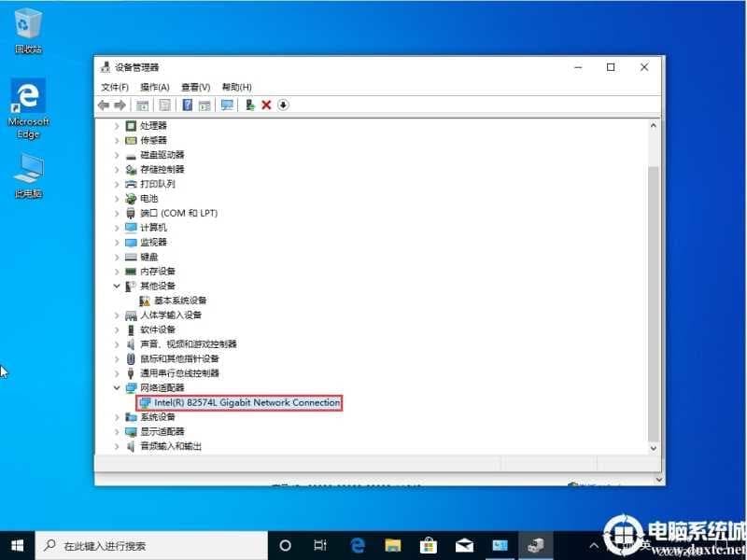Screen dimensions: 747x560
Task: Select the 音频输入和输出 category icon
Action: (x=131, y=446)
